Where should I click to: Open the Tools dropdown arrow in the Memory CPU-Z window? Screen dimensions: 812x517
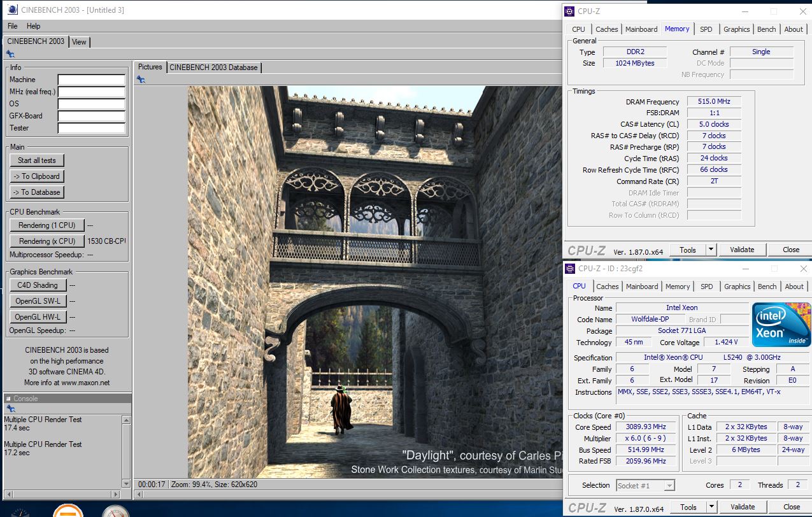[711, 250]
